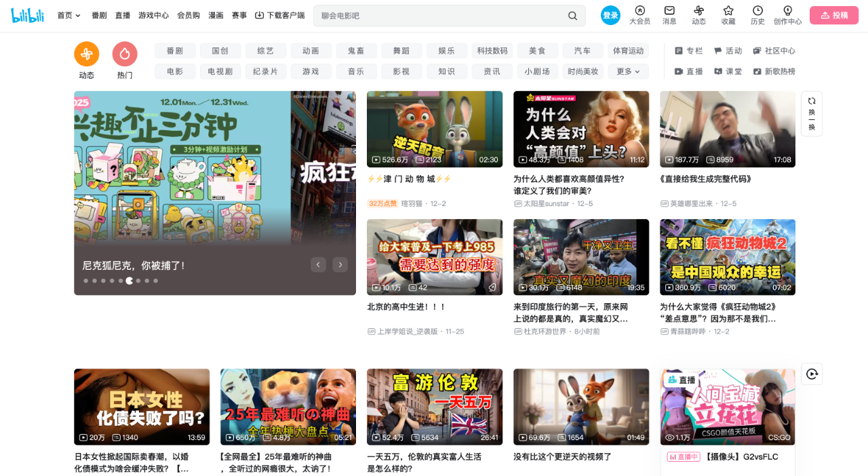Click the 登录 (login) button
The image size is (868, 476).
tap(610, 14)
